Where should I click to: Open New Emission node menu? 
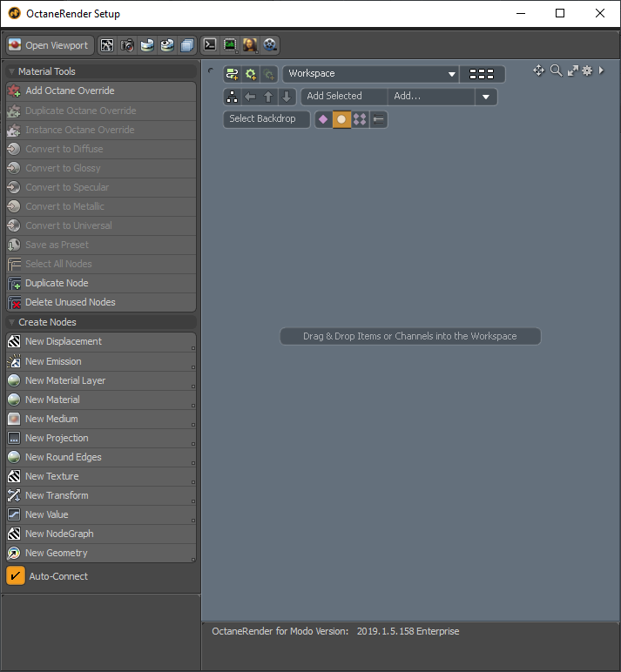pos(101,362)
